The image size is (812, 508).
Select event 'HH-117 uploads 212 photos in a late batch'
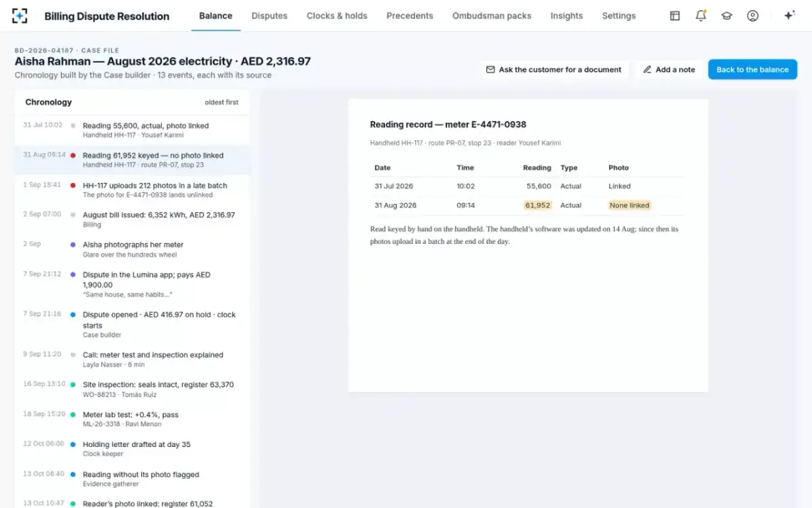pyautogui.click(x=132, y=190)
